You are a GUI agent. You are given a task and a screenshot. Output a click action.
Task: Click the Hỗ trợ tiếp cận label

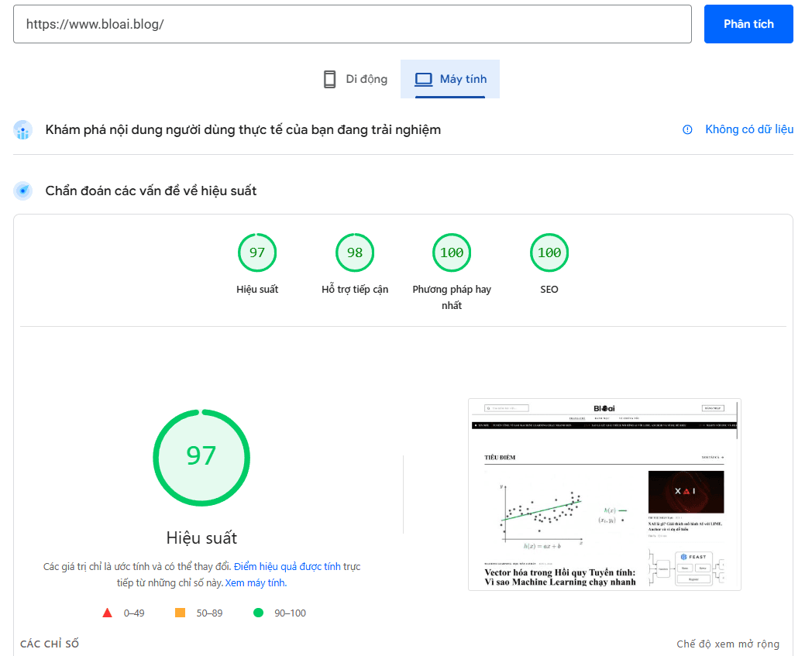point(355,289)
